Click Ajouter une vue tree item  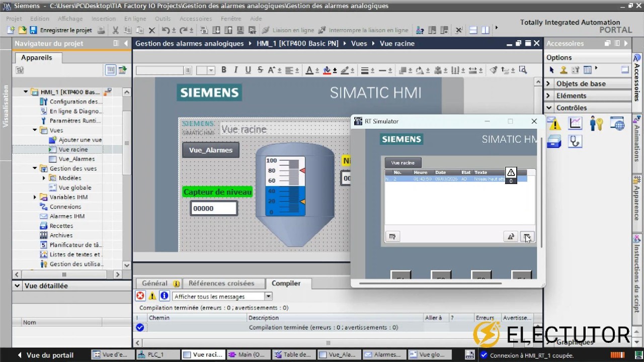80,140
